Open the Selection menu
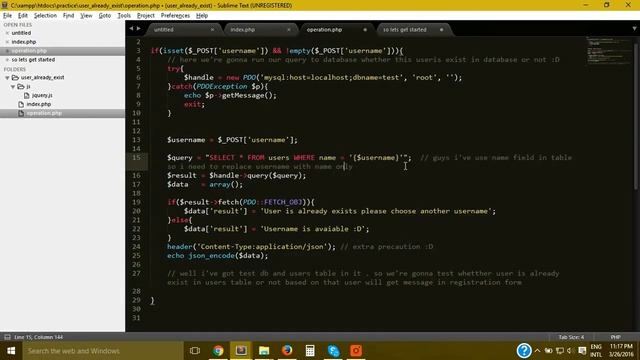 coord(45,16)
